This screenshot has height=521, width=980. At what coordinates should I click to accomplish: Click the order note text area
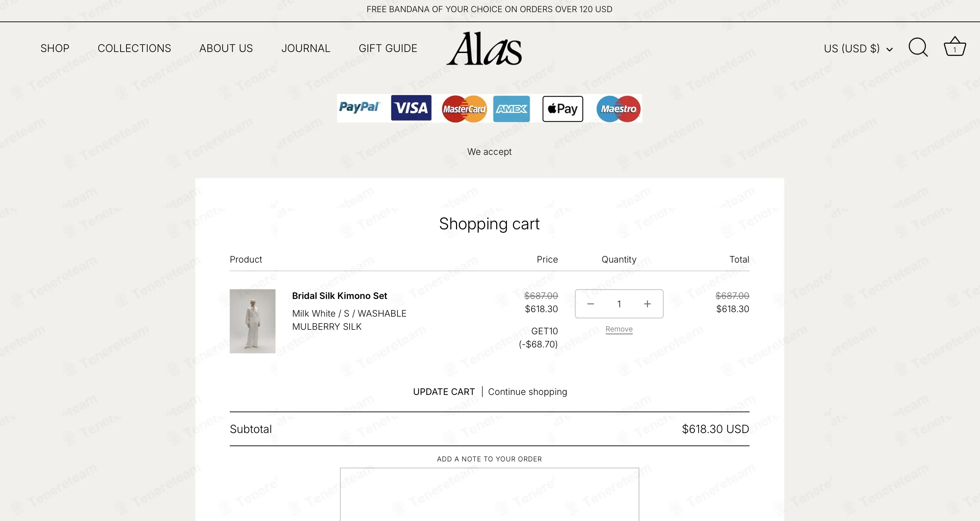coord(489,494)
